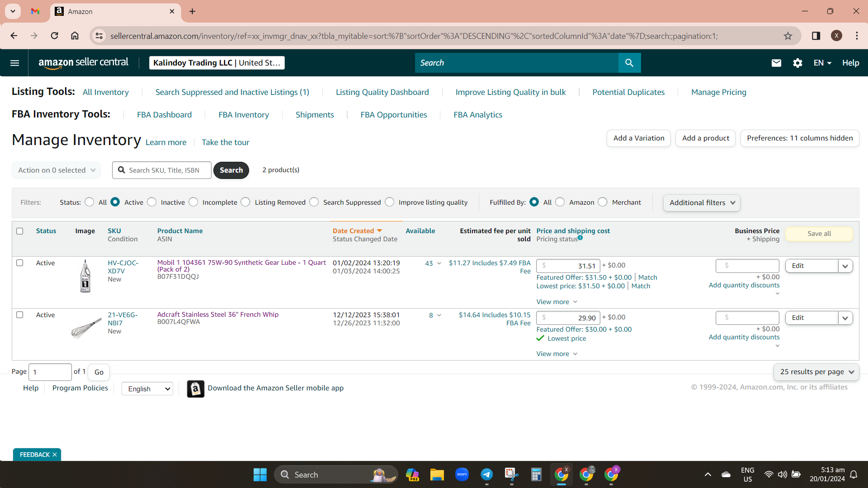
Task: Expand available quantity 43 chevron
Action: (x=439, y=263)
